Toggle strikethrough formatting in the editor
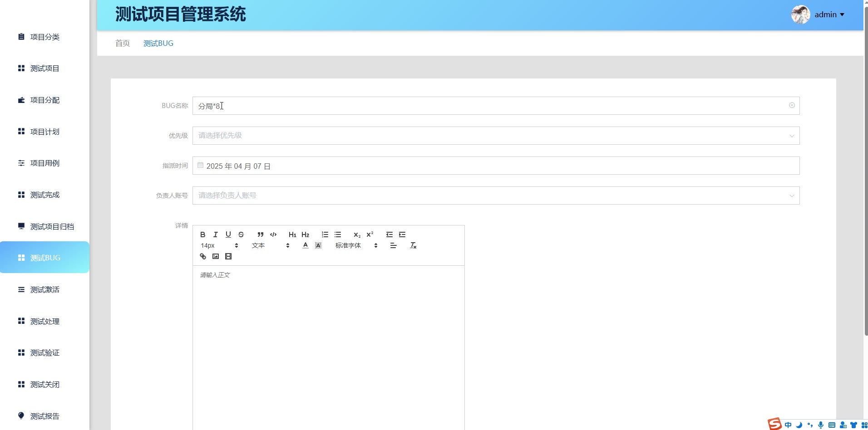Image resolution: width=868 pixels, height=430 pixels. click(241, 235)
